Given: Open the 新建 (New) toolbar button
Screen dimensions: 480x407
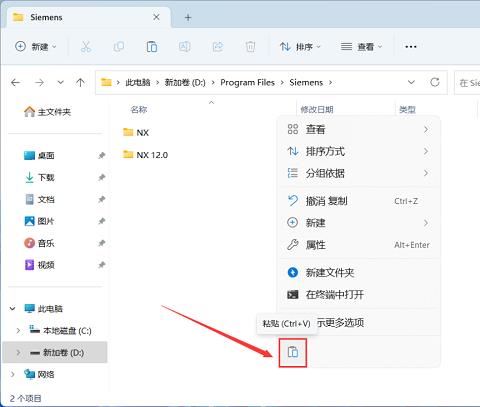Looking at the screenshot, I should pyautogui.click(x=35, y=47).
